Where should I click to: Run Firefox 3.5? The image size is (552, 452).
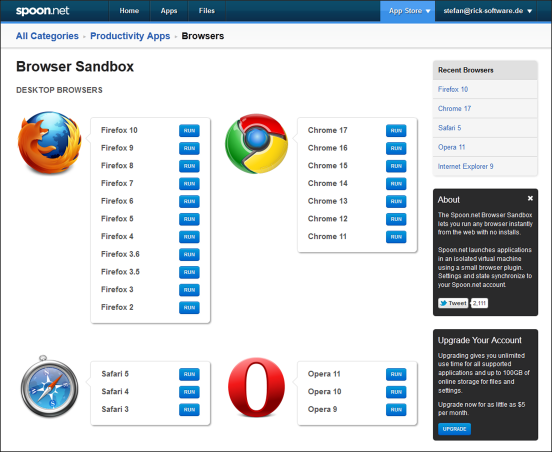(189, 272)
